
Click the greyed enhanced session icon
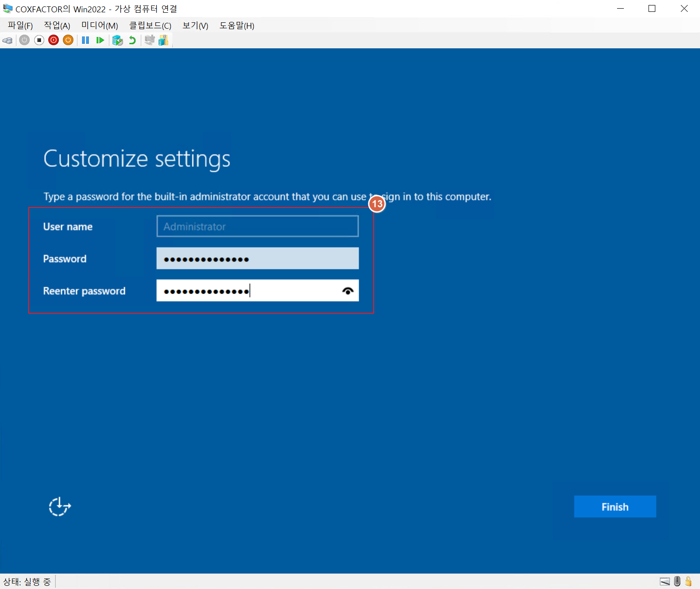click(149, 40)
